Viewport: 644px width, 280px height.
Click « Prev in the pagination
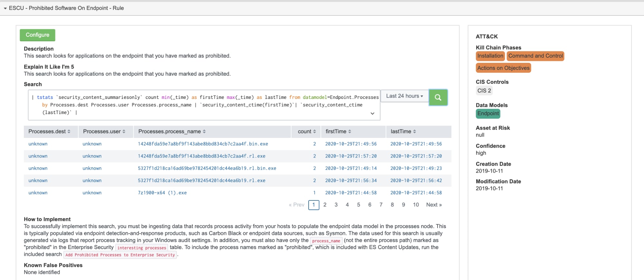click(296, 205)
